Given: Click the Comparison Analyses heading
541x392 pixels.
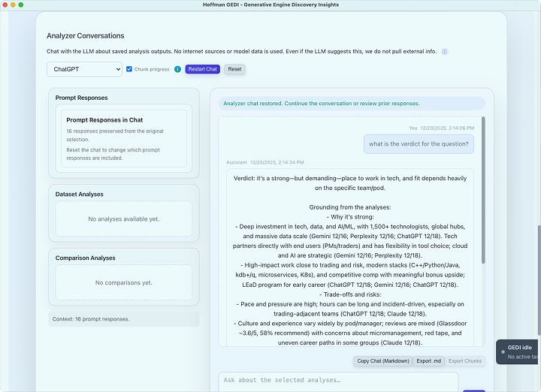Looking at the screenshot, I should [x=85, y=258].
